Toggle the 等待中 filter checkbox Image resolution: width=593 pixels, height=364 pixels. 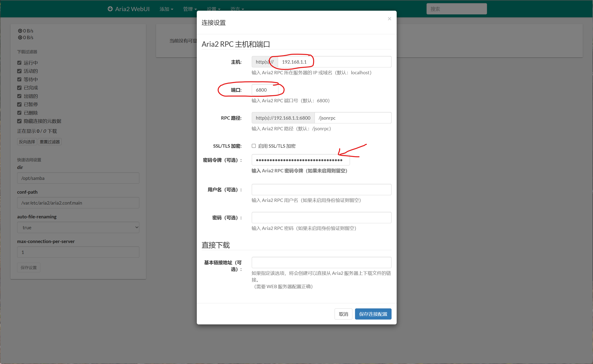[19, 79]
